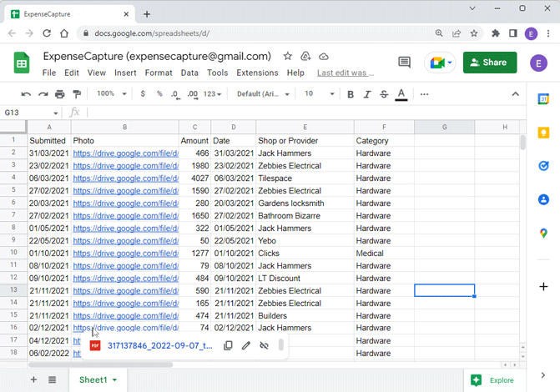Click the G13 name box dropdown arrow

(56, 113)
